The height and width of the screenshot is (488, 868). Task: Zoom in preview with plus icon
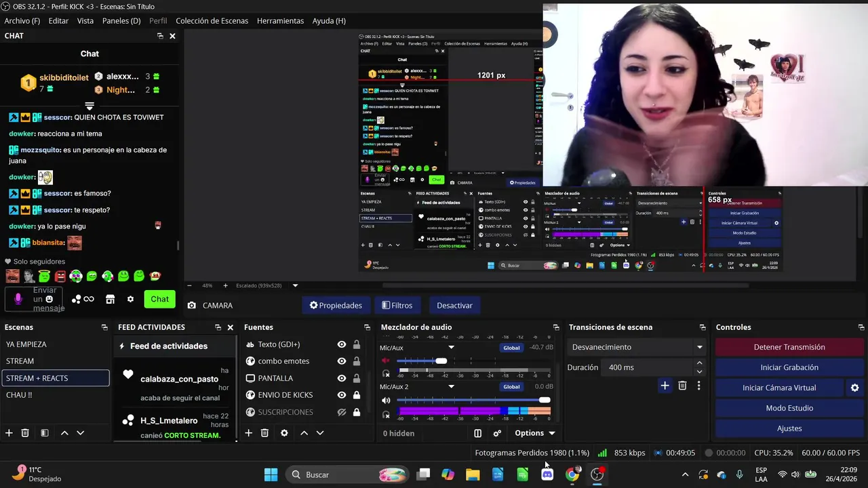tap(225, 285)
